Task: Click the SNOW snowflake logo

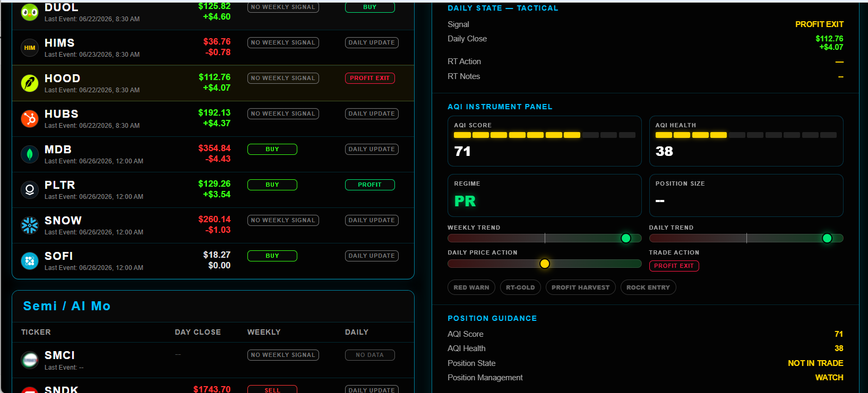Action: (x=30, y=225)
